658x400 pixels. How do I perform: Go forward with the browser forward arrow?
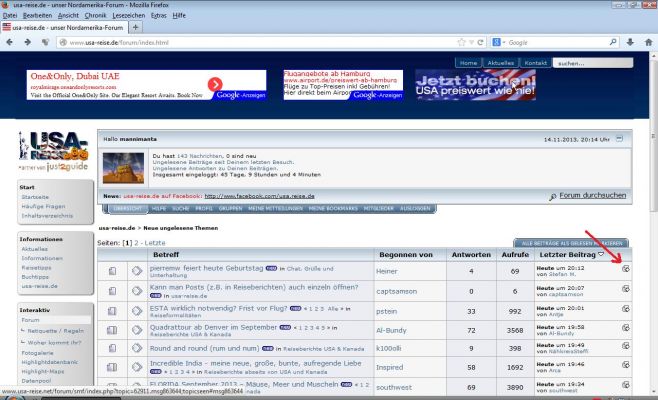coord(28,42)
